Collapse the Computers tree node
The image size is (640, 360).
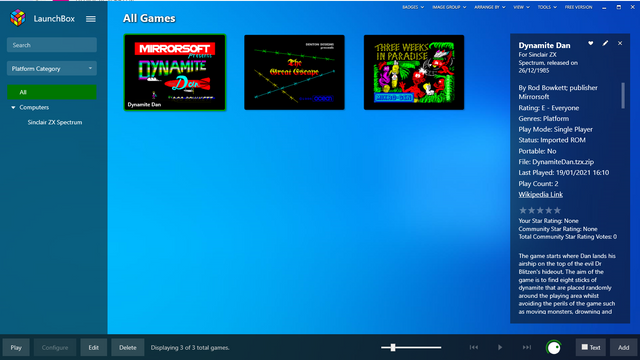(13, 107)
